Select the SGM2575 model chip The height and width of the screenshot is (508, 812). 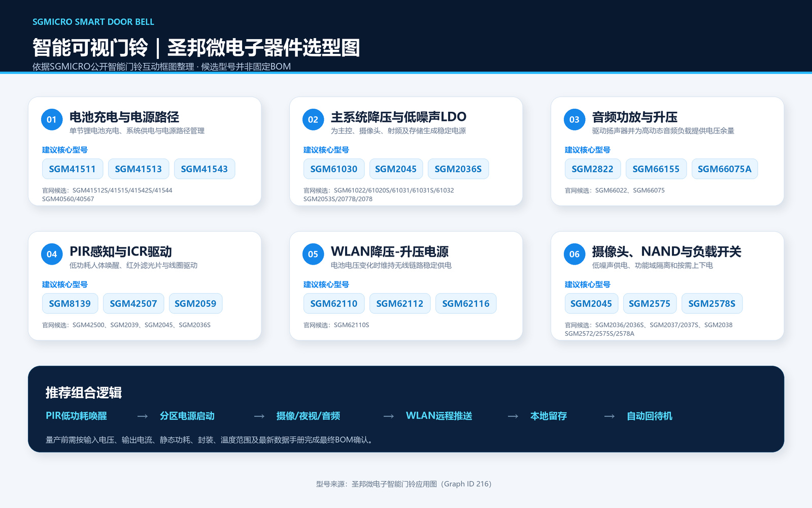click(x=650, y=304)
